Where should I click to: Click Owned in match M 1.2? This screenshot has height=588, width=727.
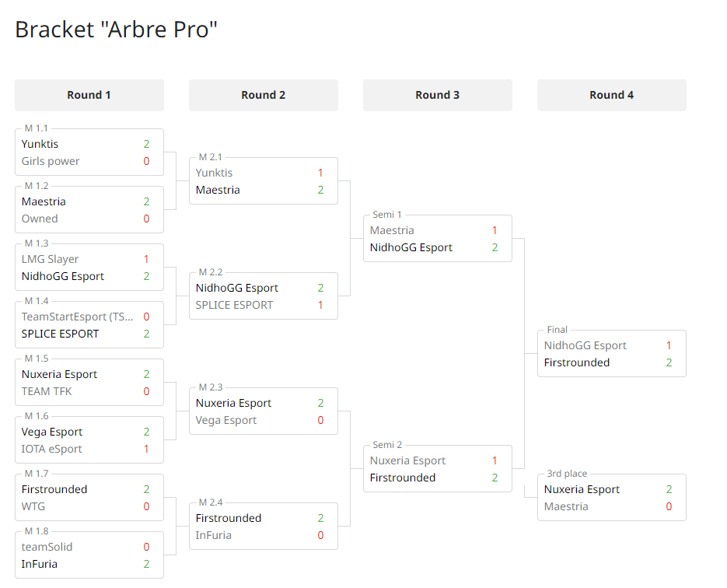click(x=40, y=219)
